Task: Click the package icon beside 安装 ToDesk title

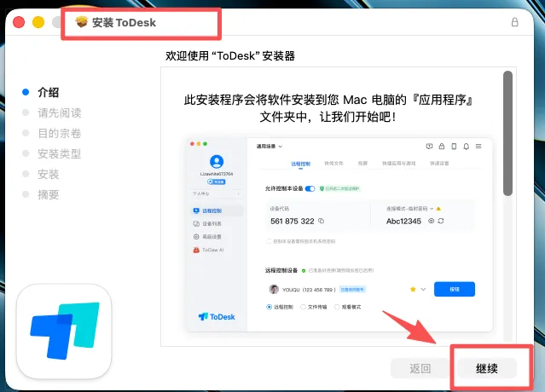Action: pyautogui.click(x=82, y=22)
